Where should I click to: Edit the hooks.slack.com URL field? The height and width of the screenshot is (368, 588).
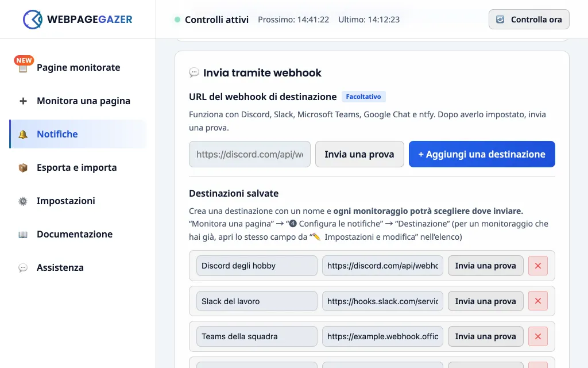382,301
